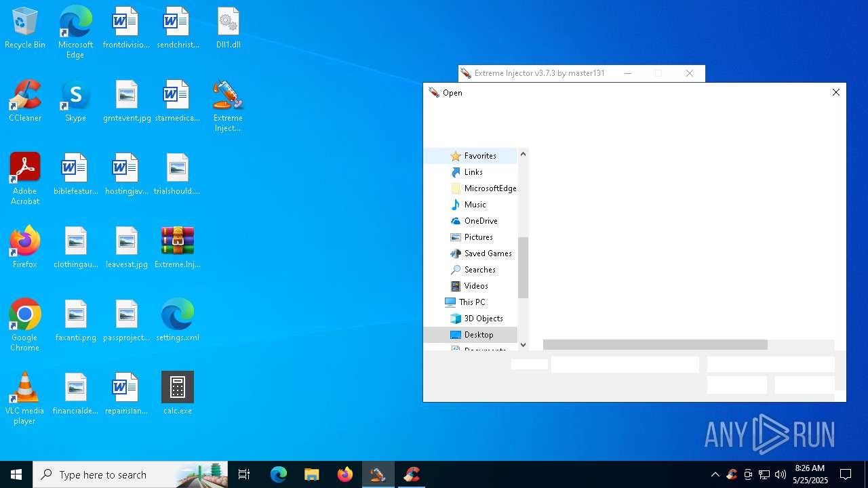Open File Explorer from the taskbar
This screenshot has height=488, width=868.
[x=312, y=474]
